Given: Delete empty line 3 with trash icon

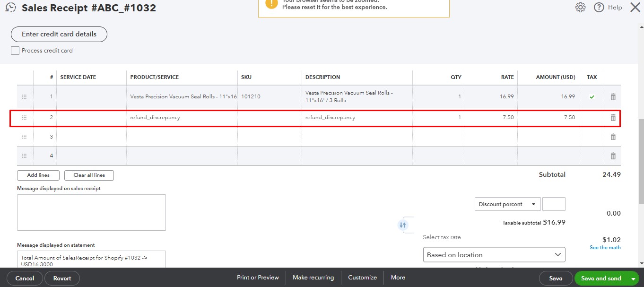Looking at the screenshot, I should pos(613,137).
